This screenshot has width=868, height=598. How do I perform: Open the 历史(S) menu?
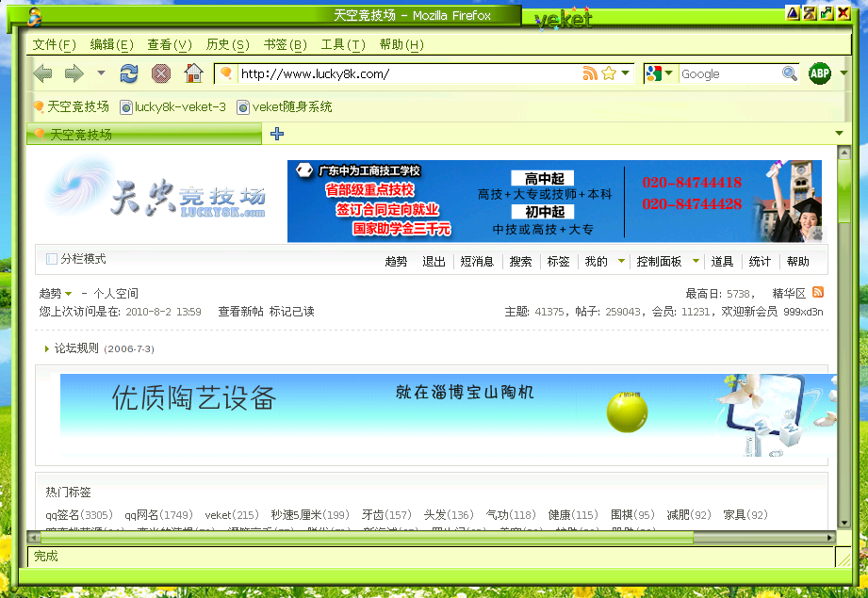coord(227,45)
